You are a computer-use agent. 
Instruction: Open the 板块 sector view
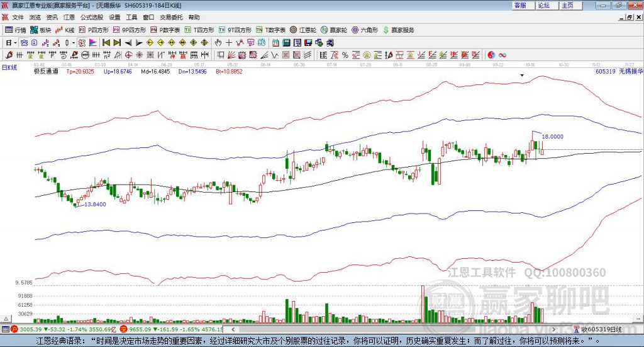41,30
